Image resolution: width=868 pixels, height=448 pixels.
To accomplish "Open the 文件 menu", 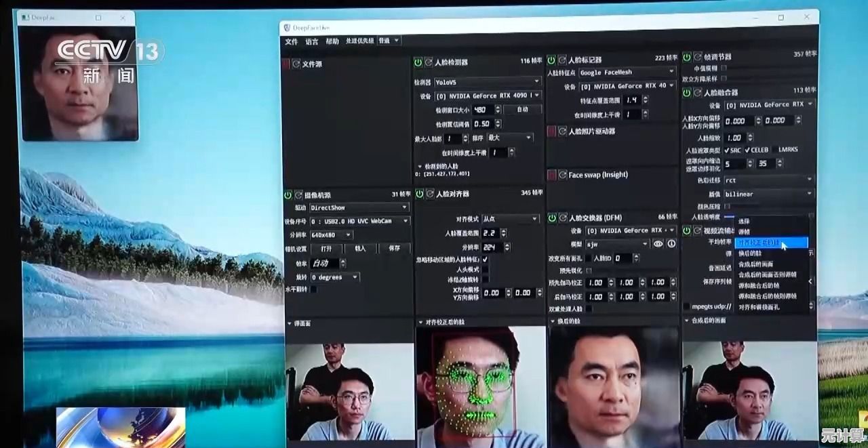I will coord(291,41).
